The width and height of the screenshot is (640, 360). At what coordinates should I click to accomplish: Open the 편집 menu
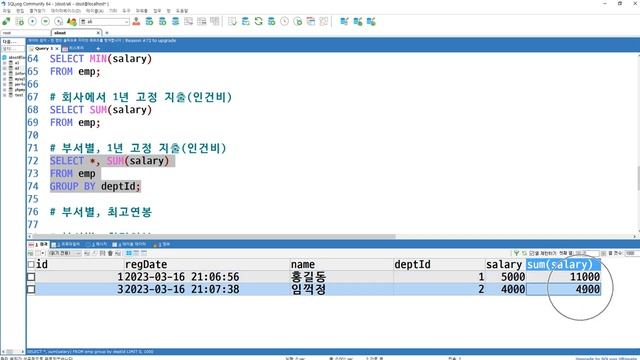[20, 11]
